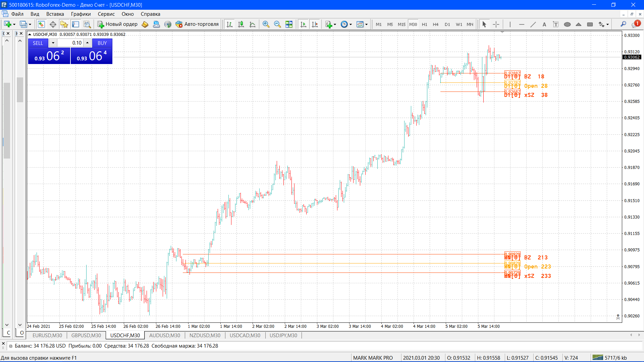The height and width of the screenshot is (362, 644).
Task: Open the chart templates dropdown arrow
Action: (x=366, y=24)
